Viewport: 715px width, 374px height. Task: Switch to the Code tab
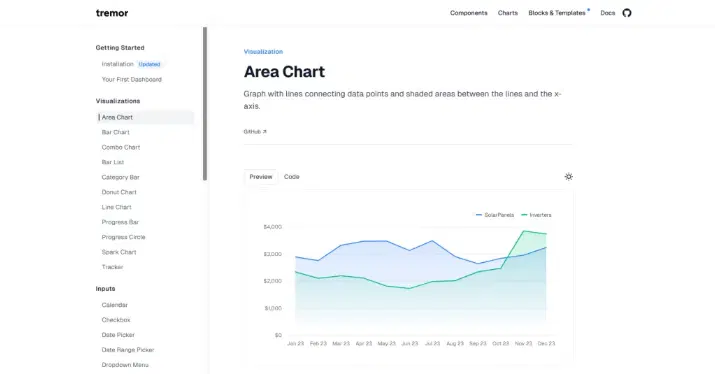291,177
